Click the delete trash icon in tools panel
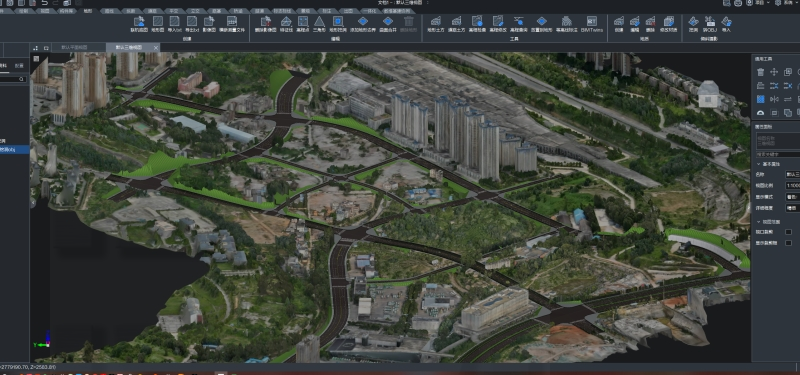Screen dimensions: 800x375 761,72
